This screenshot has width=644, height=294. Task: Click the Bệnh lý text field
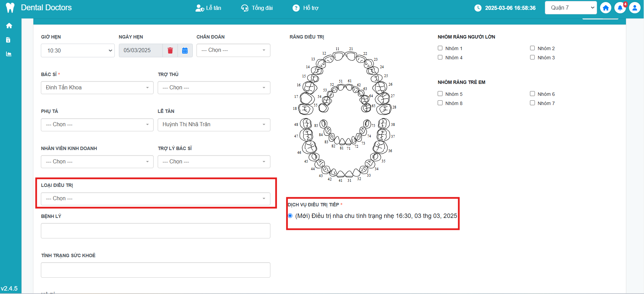155,231
